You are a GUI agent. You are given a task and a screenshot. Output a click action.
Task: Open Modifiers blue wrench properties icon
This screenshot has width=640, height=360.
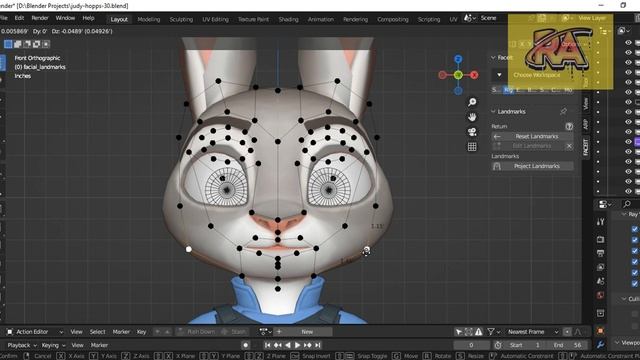tap(600, 345)
